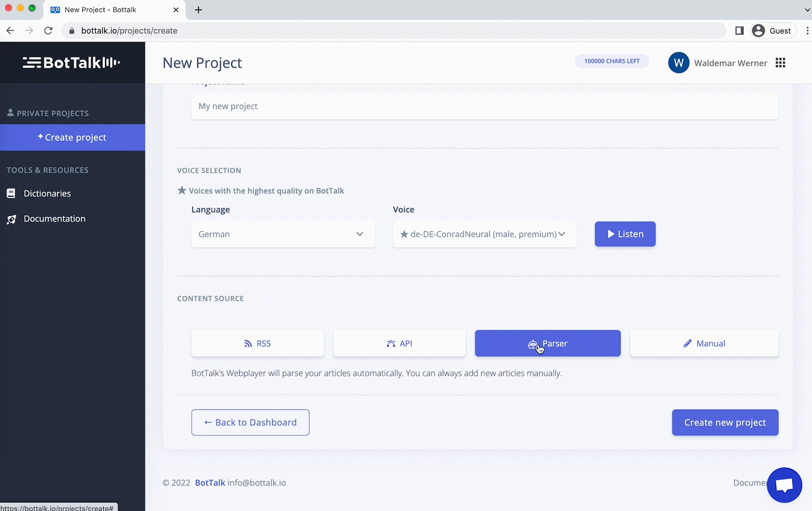
Task: Open Dictionaries in sidebar
Action: click(x=47, y=194)
